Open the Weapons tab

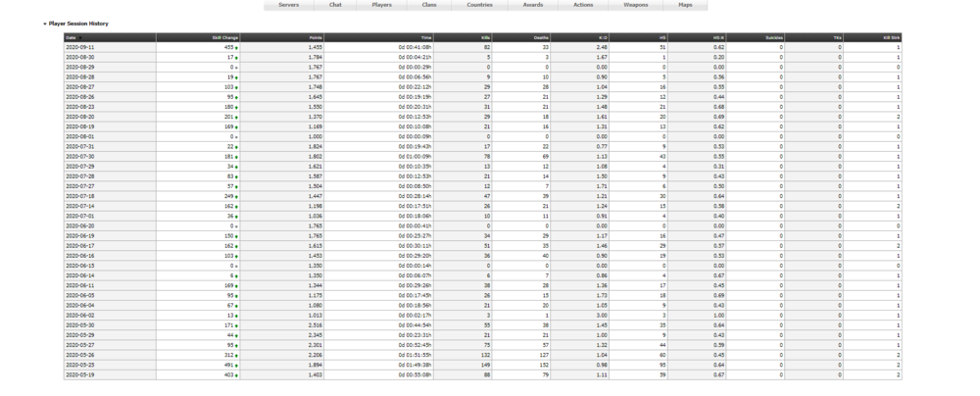click(635, 5)
